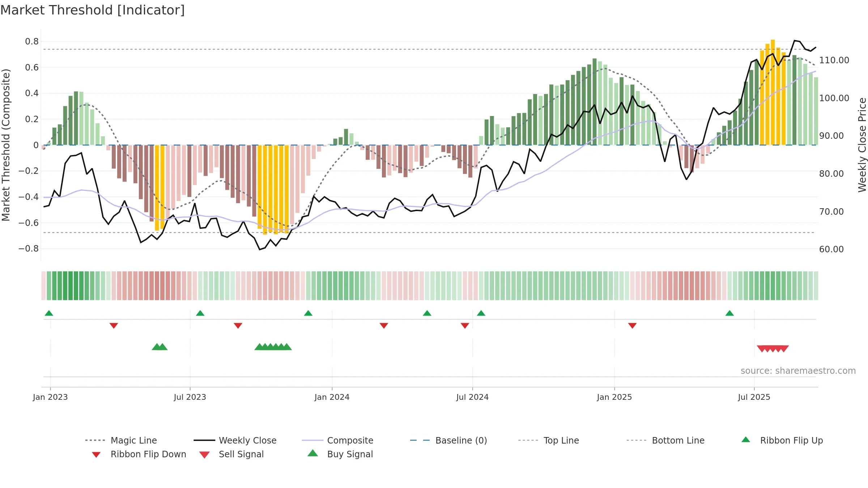Click the ribbon flip up marker just after Jul 2024

click(481, 313)
